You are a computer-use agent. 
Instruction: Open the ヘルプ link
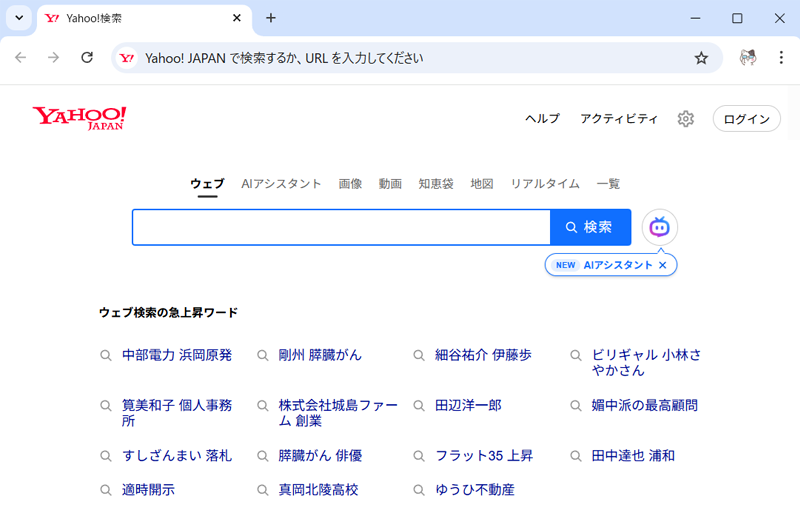[x=542, y=118]
